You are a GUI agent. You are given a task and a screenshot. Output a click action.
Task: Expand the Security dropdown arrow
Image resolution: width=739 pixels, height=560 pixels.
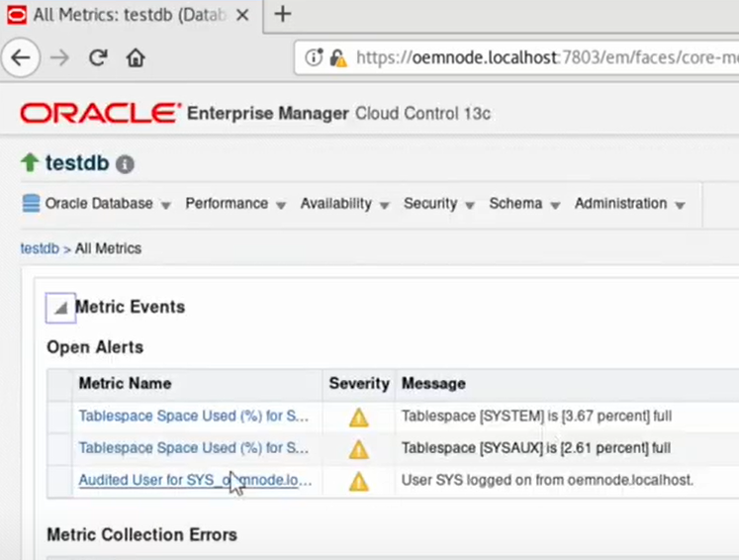[469, 206]
